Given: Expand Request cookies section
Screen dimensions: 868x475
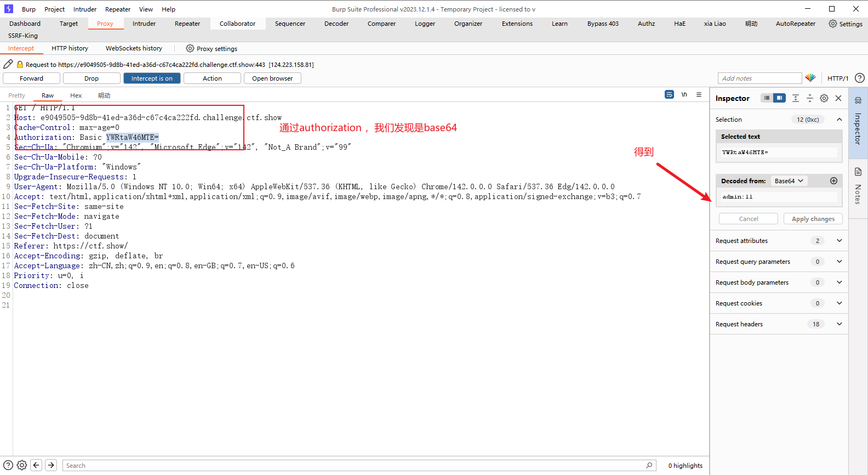Looking at the screenshot, I should (839, 303).
